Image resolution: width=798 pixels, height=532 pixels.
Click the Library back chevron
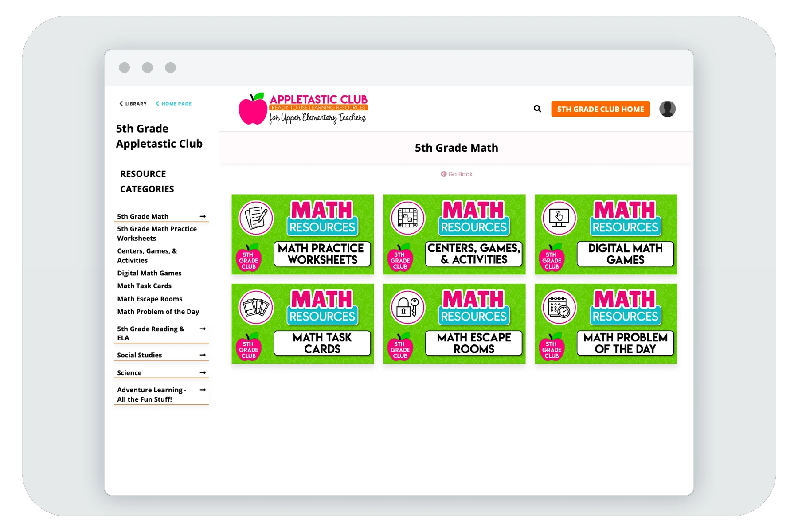[x=121, y=104]
